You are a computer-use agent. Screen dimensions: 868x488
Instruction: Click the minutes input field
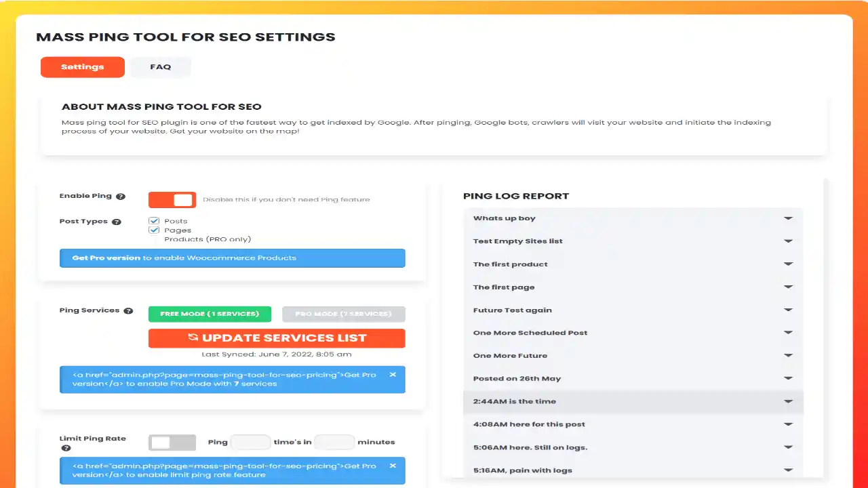(x=334, y=443)
